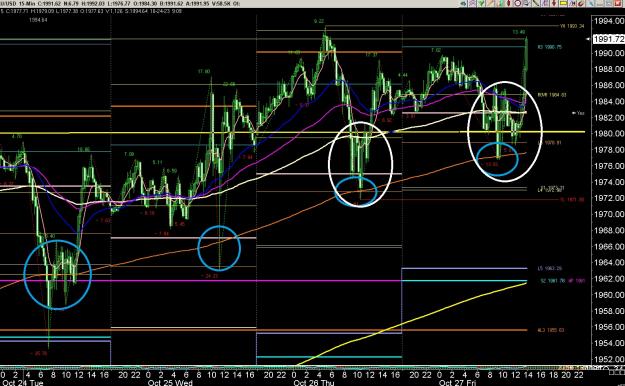625x386 pixels.
Task: Click the green checkmark toolbar icon
Action: pyautogui.click(x=481, y=4)
